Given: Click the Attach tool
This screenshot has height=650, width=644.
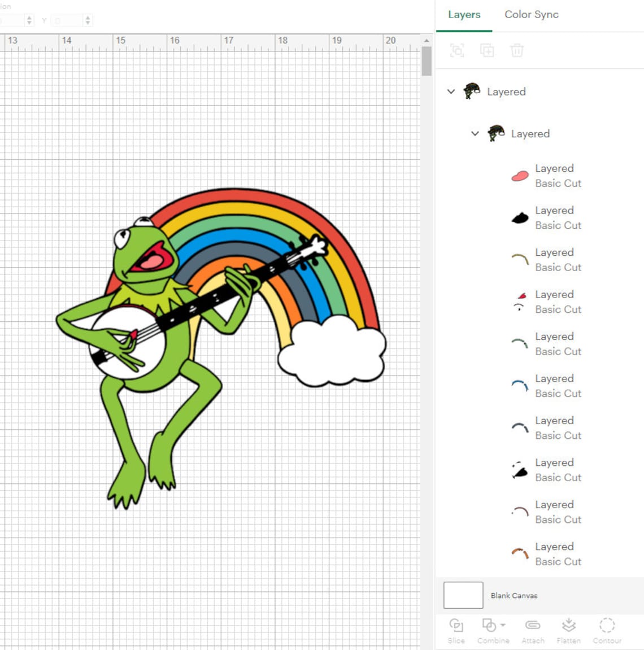Looking at the screenshot, I should point(533,631).
